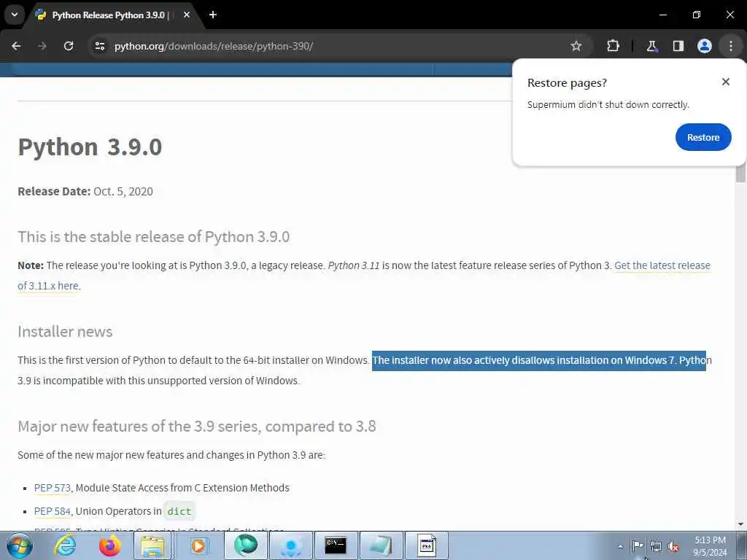Open Windows Explorer folder from taskbar

(x=152, y=545)
